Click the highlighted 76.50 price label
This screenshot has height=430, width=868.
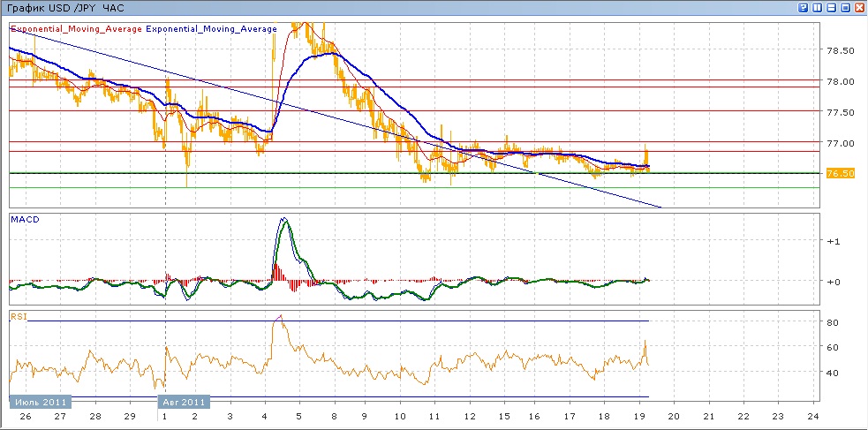840,173
